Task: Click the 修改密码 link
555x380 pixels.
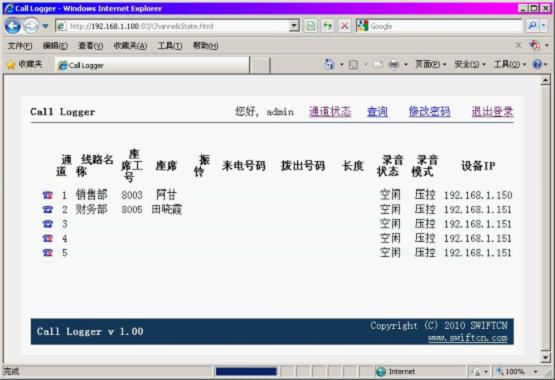Action: (x=430, y=111)
